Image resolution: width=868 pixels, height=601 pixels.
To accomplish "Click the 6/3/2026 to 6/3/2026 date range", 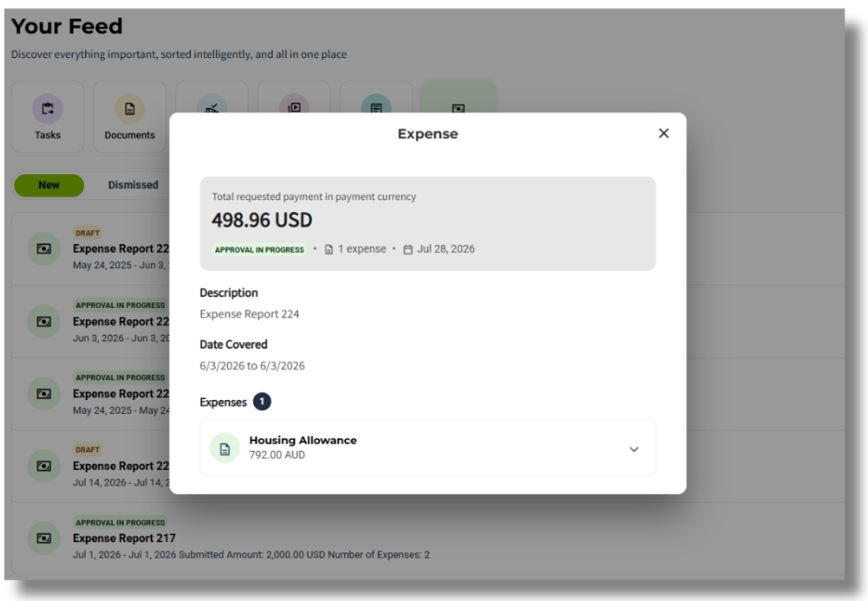I will 252,366.
